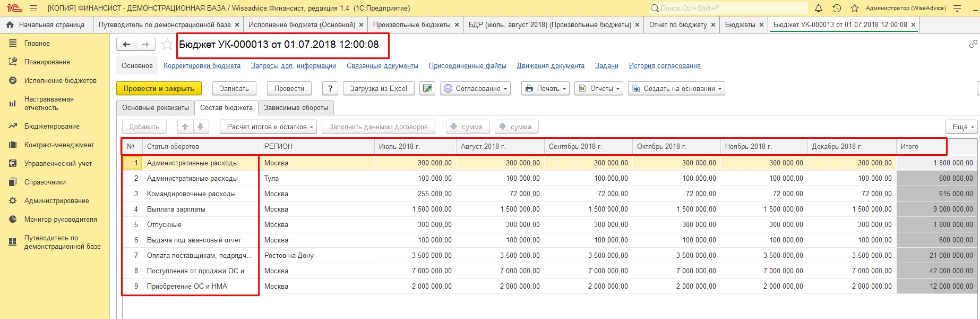This screenshot has height=319, width=980.
Task: Navigate forward with right arrow
Action: (145, 45)
